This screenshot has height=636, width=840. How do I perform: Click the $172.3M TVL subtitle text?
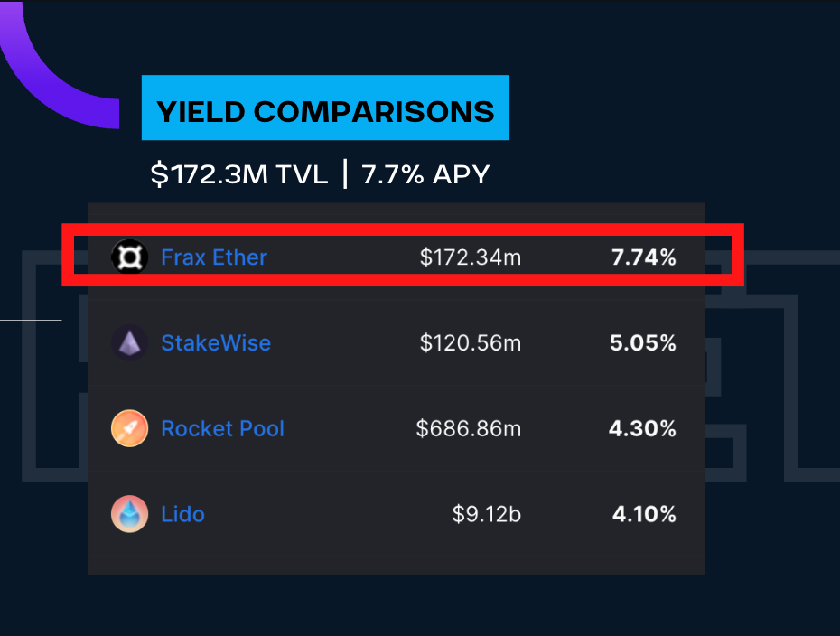pyautogui.click(x=239, y=173)
